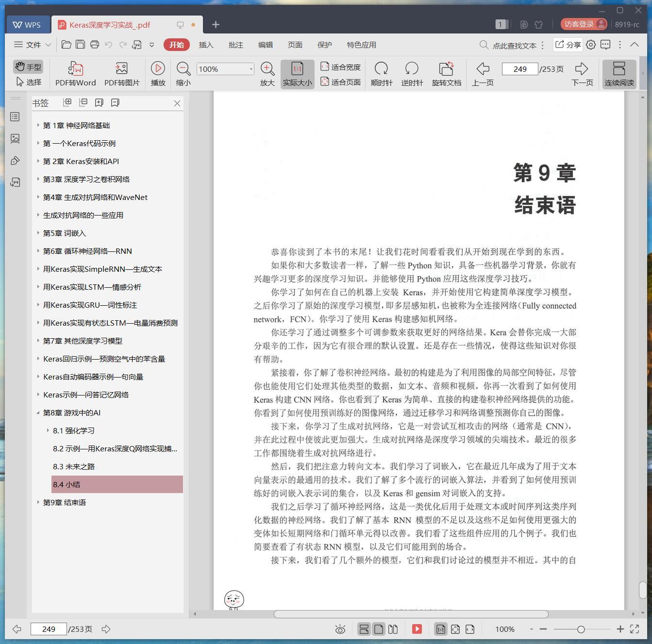Select single page layout in status bar
652x644 pixels.
point(379,629)
